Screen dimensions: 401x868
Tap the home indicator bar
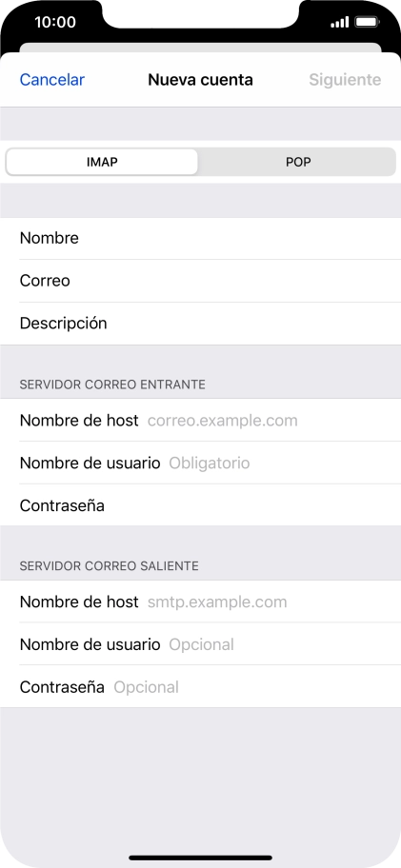click(200, 858)
